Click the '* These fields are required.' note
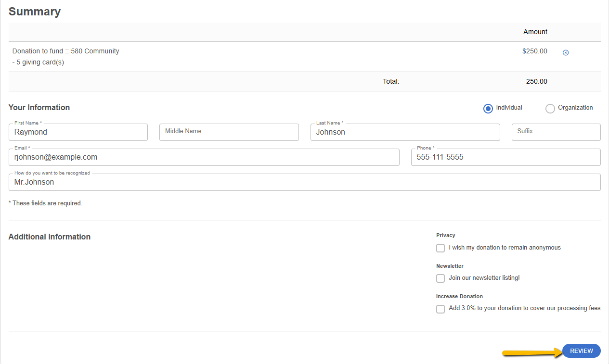The image size is (609, 364). pos(45,203)
